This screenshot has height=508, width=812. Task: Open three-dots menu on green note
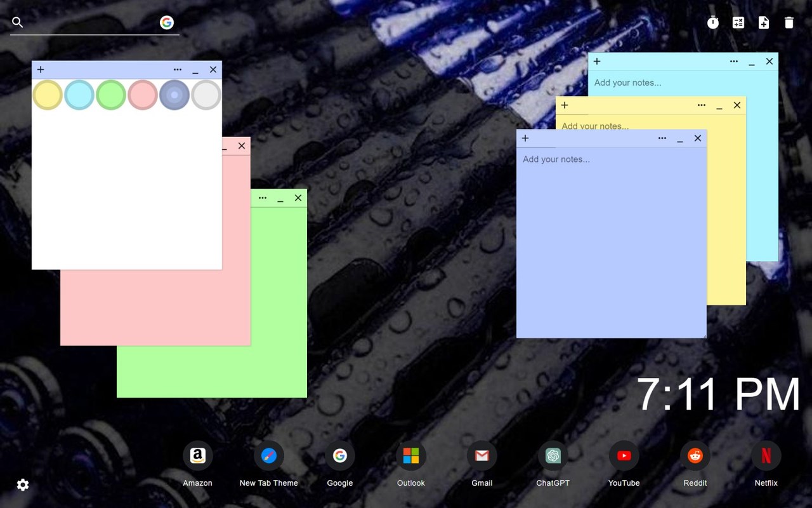tap(263, 198)
